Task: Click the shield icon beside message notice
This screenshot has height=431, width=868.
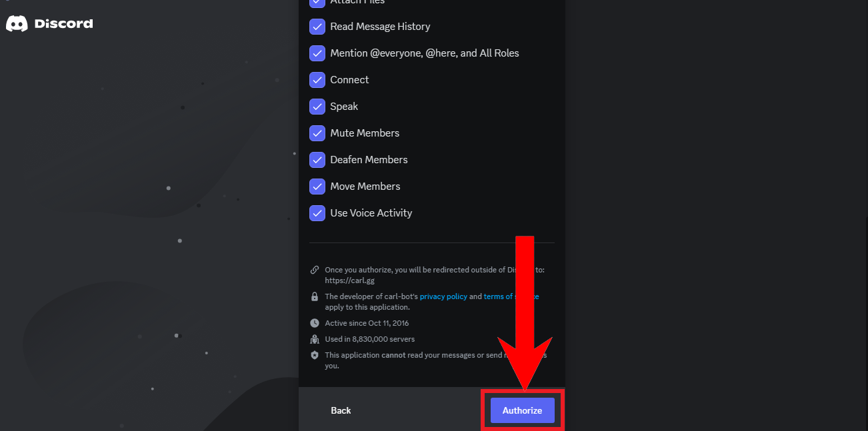Action: coord(315,355)
